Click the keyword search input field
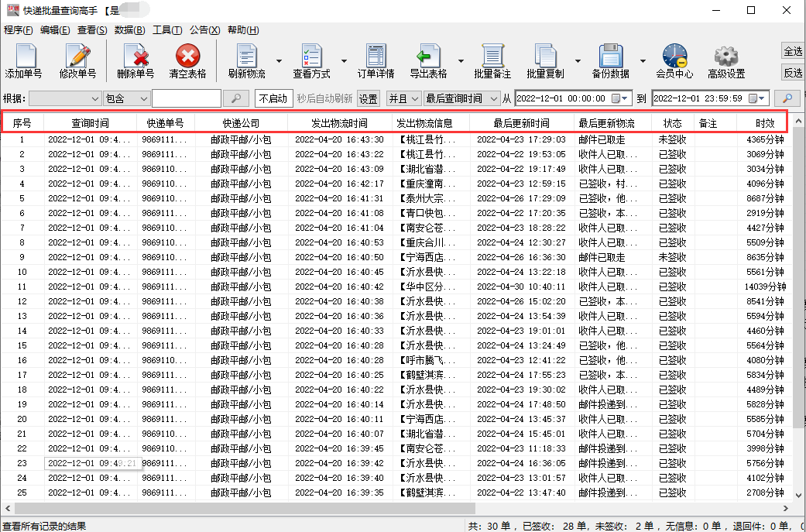The image size is (806, 532). pos(187,98)
